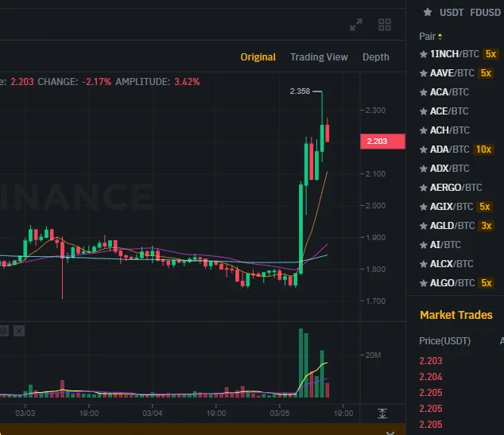Remove the volume indicator with X icon

click(19, 331)
